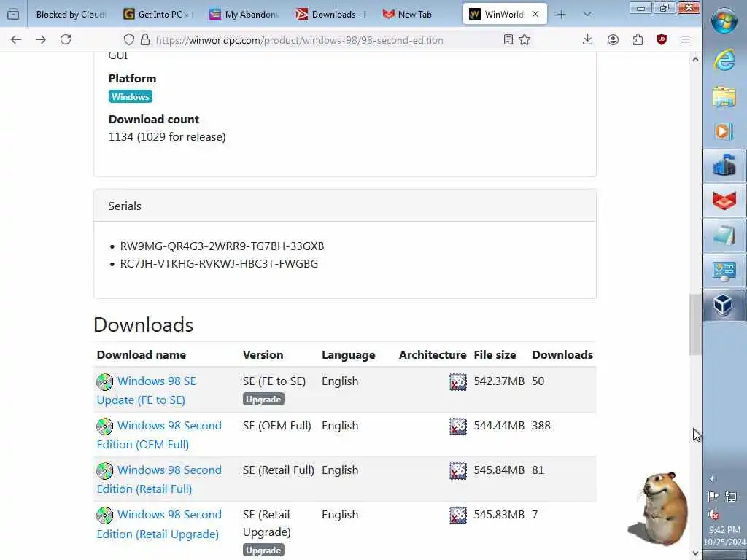Open the Windows Start orb

(724, 21)
